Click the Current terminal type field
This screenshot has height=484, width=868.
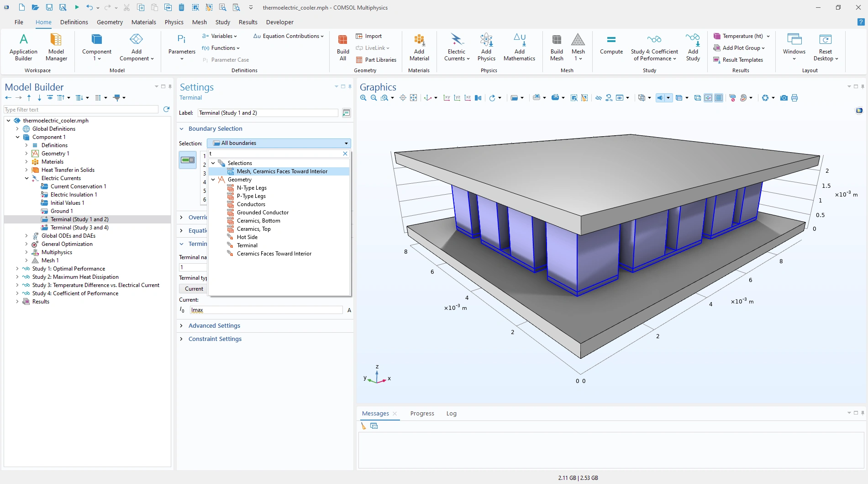tap(194, 289)
